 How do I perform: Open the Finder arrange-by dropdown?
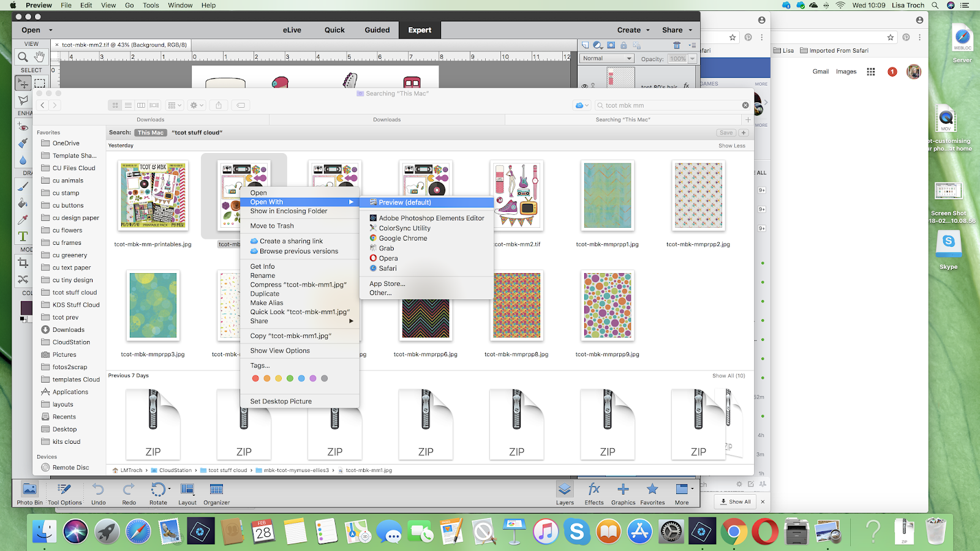point(175,105)
